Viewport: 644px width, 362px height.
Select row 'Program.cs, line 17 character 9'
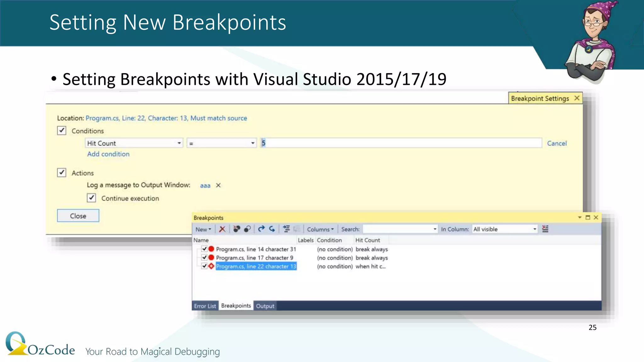coord(254,258)
